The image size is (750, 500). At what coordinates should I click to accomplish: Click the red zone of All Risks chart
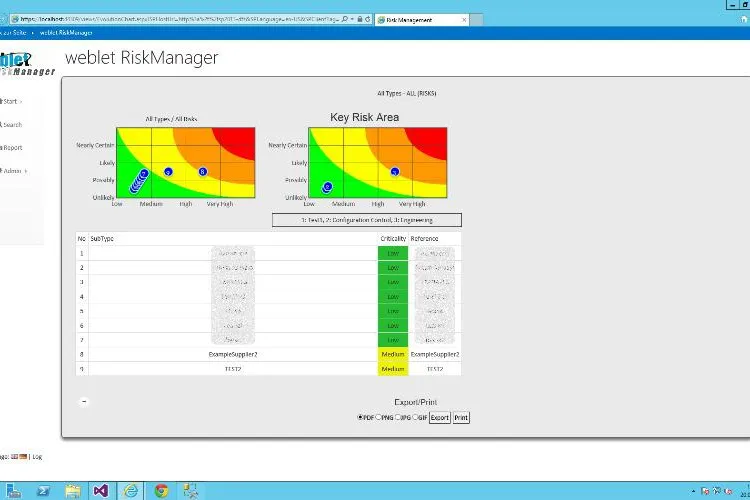(x=239, y=140)
